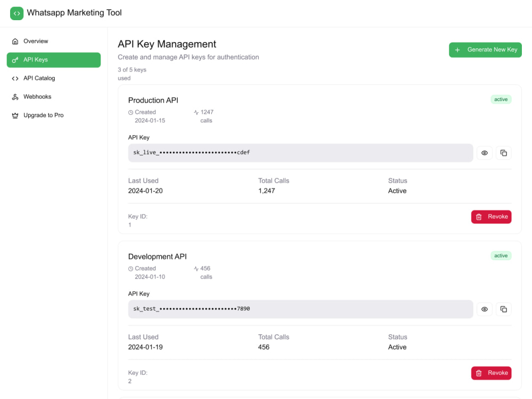The width and height of the screenshot is (532, 399).
Task: Click the key icon in API Keys item
Action: tap(15, 60)
